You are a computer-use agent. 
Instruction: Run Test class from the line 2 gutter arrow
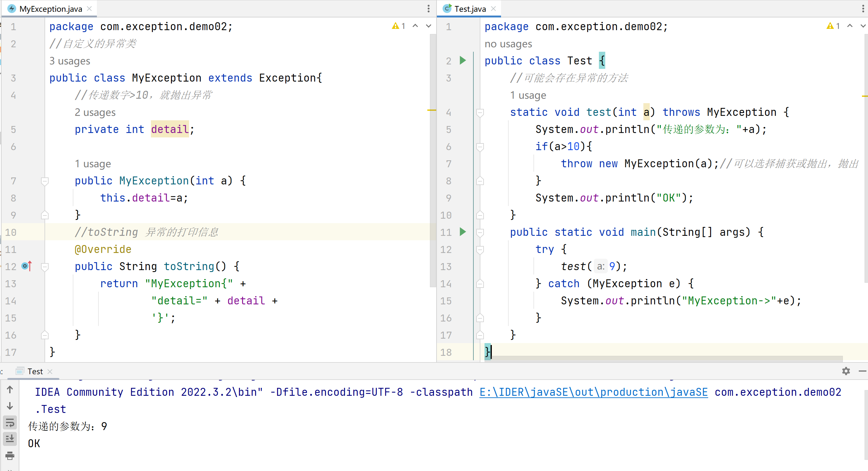coord(463,61)
